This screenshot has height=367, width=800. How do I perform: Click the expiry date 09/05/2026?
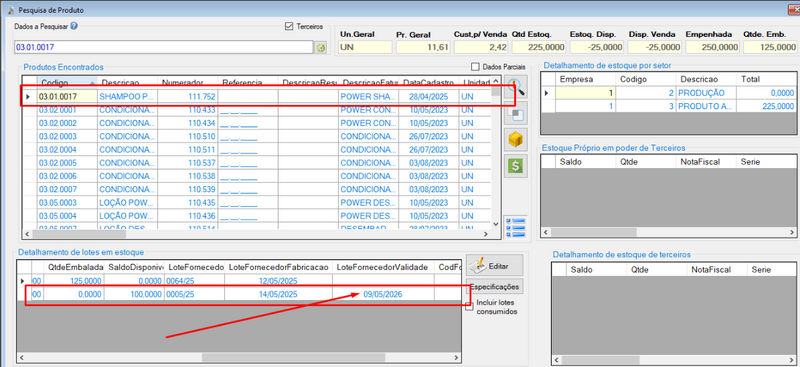(382, 294)
